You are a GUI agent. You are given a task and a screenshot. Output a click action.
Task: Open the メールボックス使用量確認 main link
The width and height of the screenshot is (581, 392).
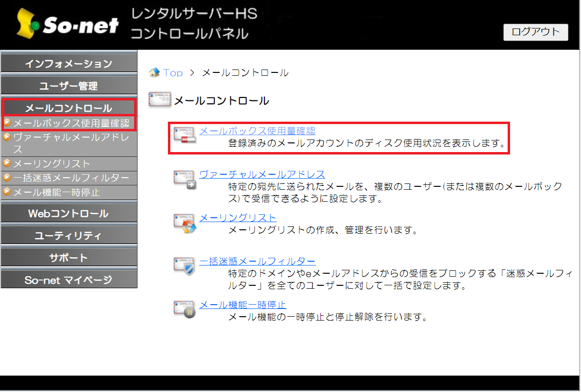[x=257, y=131]
